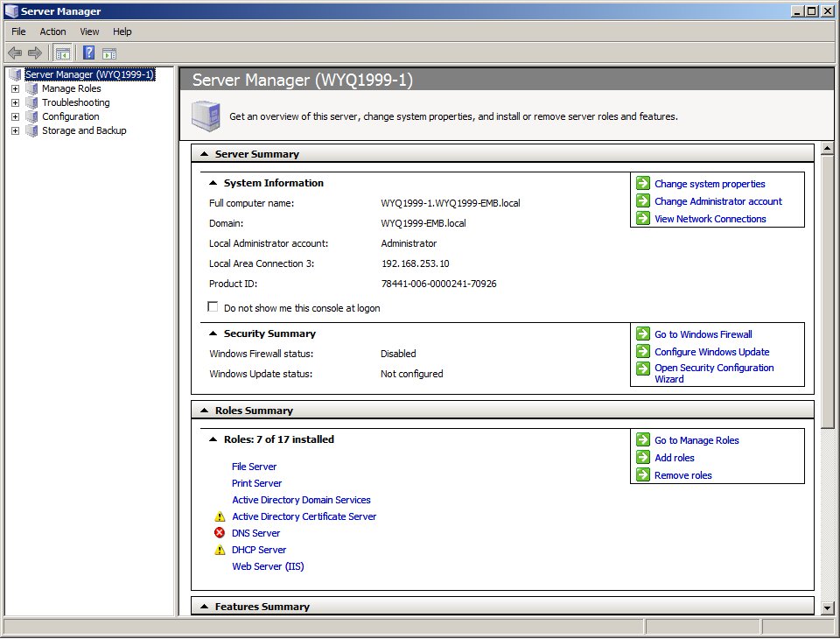Screen dimensions: 840x639
Task: Click the Help question-mark toolbar icon
Action: tap(88, 53)
